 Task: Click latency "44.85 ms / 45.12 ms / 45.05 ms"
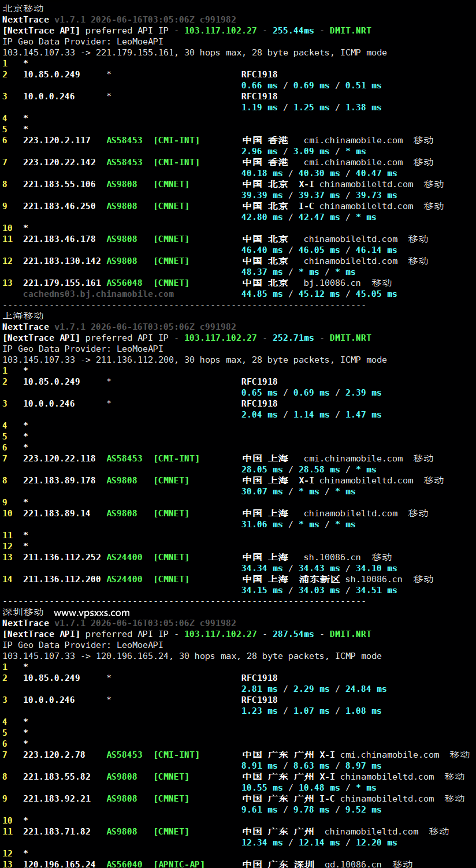click(319, 294)
